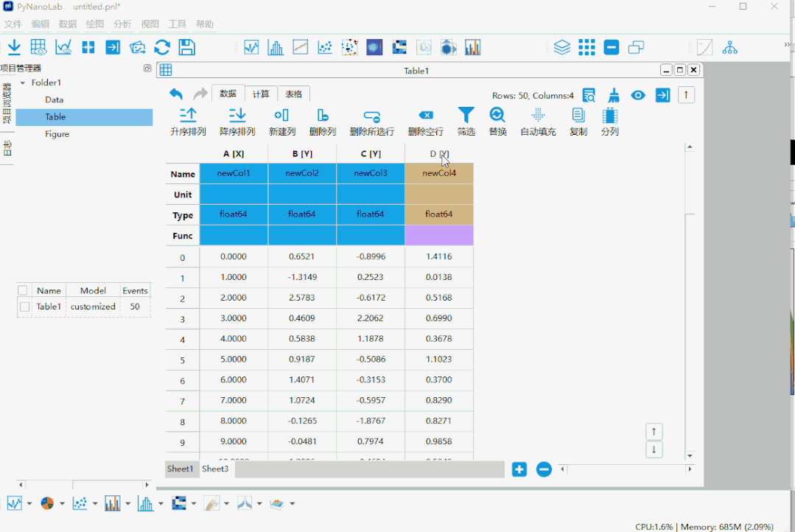This screenshot has width=795, height=532.
Task: Click the blue minus remove sheet button
Action: pyautogui.click(x=544, y=469)
